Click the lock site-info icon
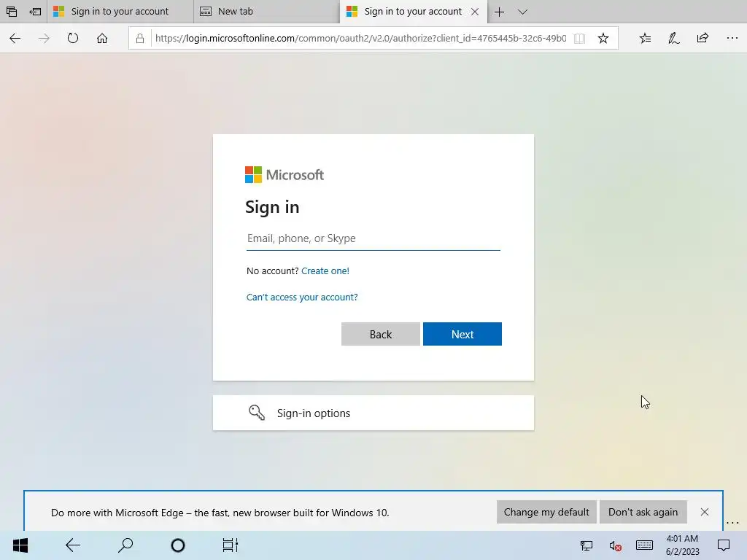 click(140, 39)
